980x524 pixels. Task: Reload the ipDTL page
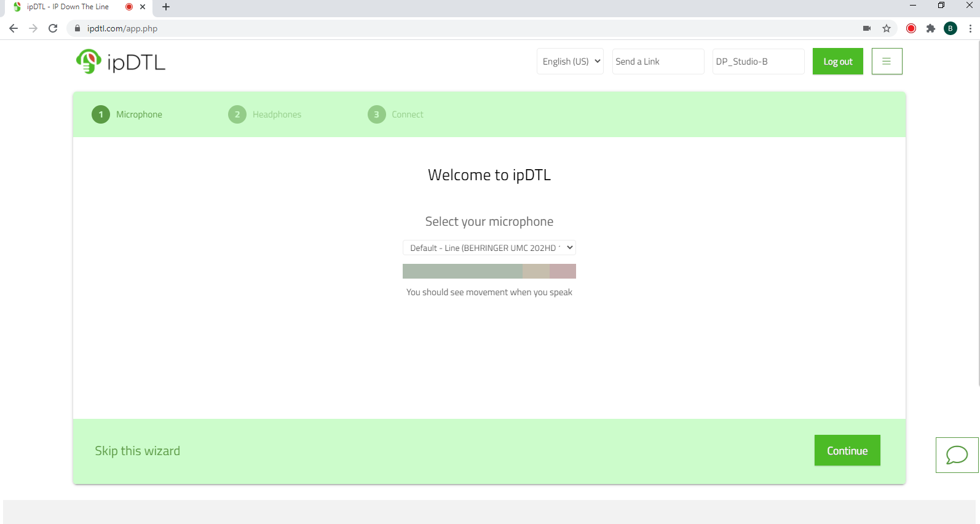tap(53, 28)
